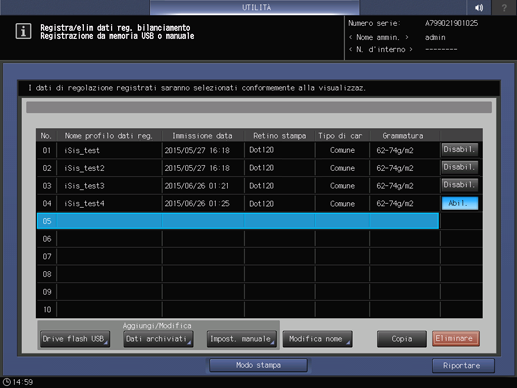
Task: Select empty row 08
Action: click(238, 274)
